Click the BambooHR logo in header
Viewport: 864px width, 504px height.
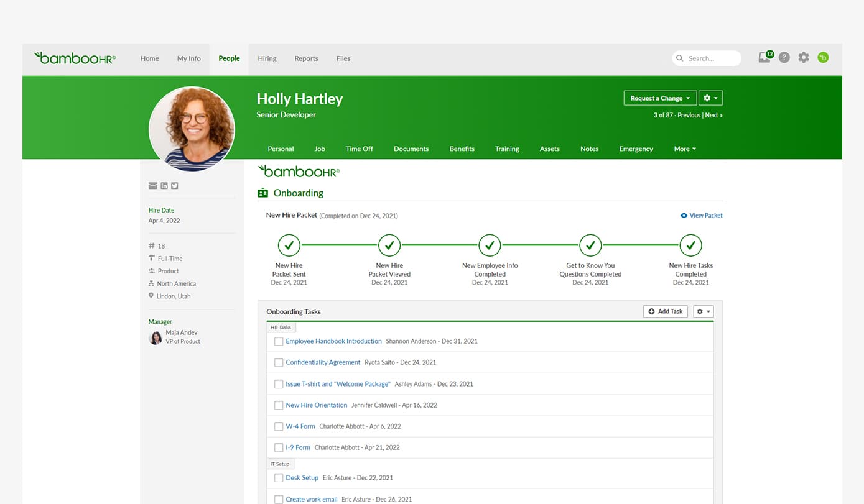pyautogui.click(x=75, y=58)
